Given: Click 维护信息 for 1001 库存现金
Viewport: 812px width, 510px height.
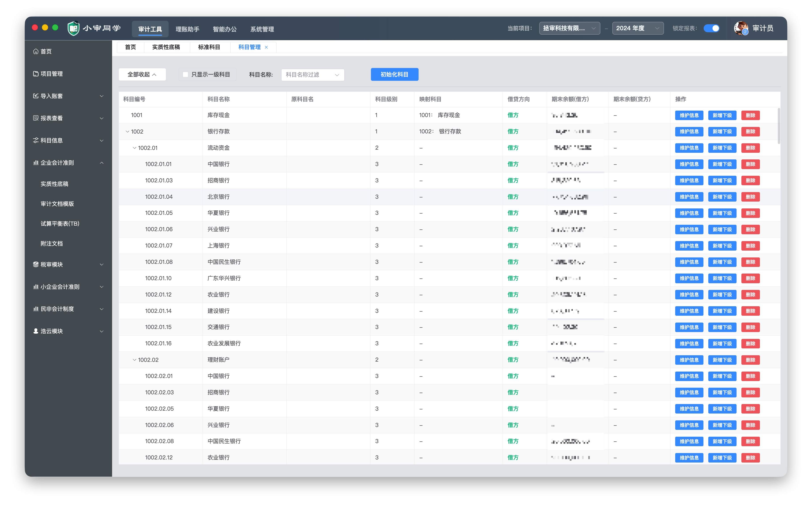Looking at the screenshot, I should pyautogui.click(x=689, y=115).
